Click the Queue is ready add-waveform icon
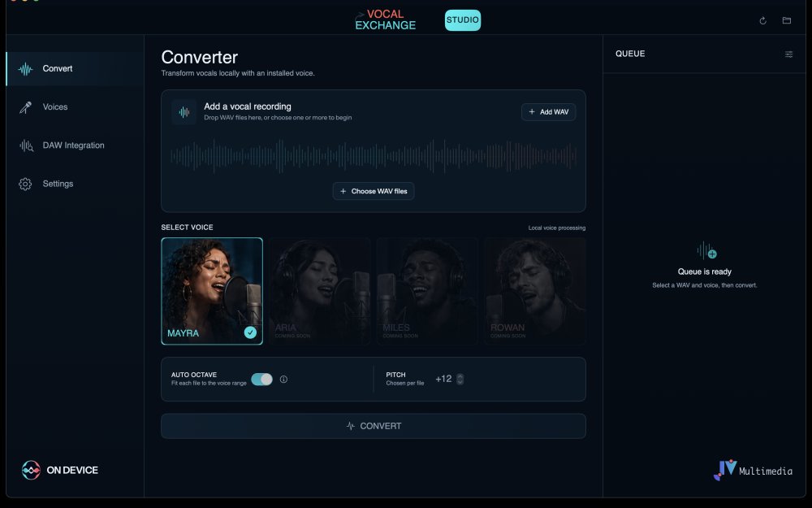Image resolution: width=812 pixels, height=508 pixels. click(706, 251)
